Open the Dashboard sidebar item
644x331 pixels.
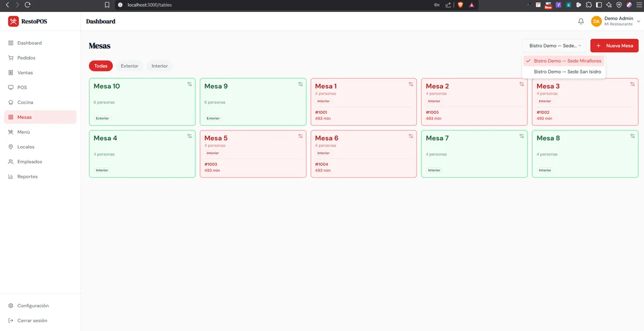[40, 43]
